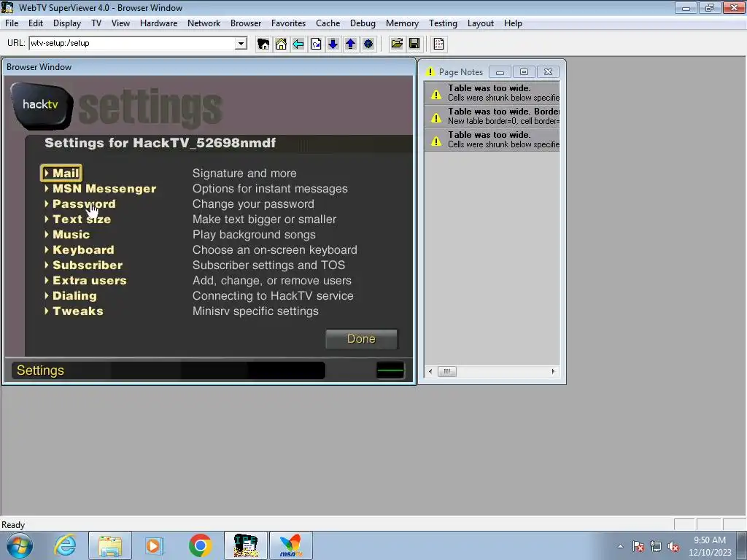The image size is (747, 560).
Task: Open the Hardware menu
Action: click(x=158, y=23)
